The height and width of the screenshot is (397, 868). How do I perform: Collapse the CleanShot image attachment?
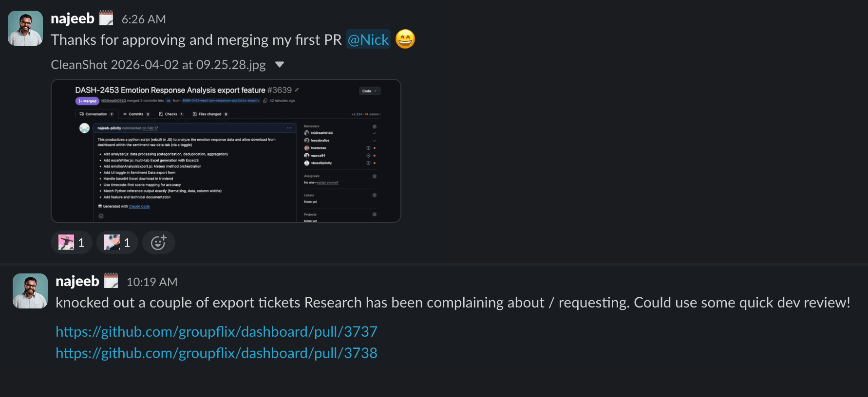(x=280, y=64)
